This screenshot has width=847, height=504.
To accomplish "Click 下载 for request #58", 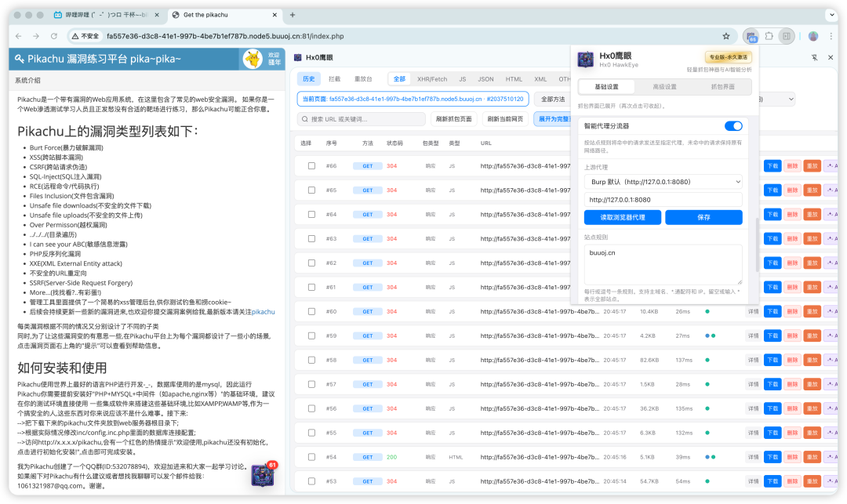I will tap(772, 360).
